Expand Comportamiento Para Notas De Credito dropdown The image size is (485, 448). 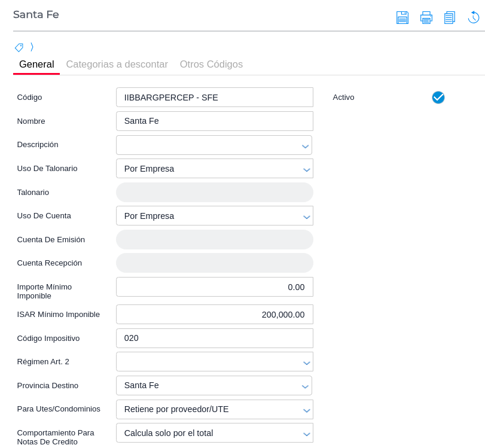click(306, 434)
